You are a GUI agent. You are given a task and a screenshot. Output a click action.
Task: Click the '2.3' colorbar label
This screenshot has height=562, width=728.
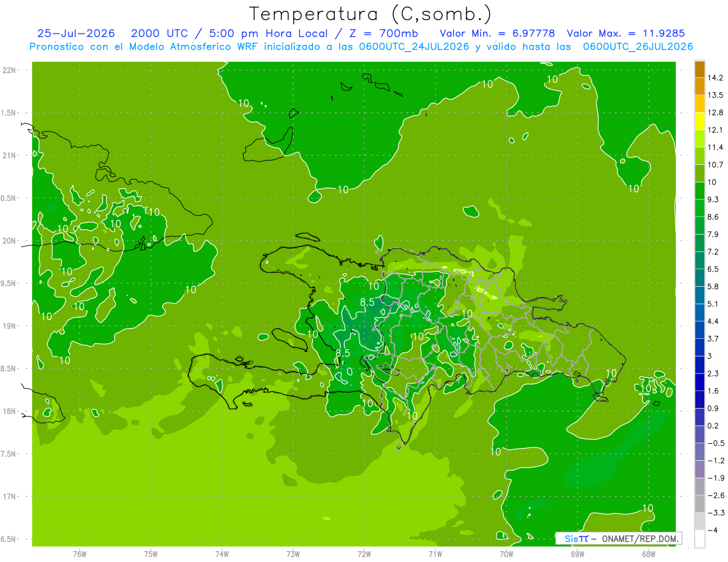(714, 373)
